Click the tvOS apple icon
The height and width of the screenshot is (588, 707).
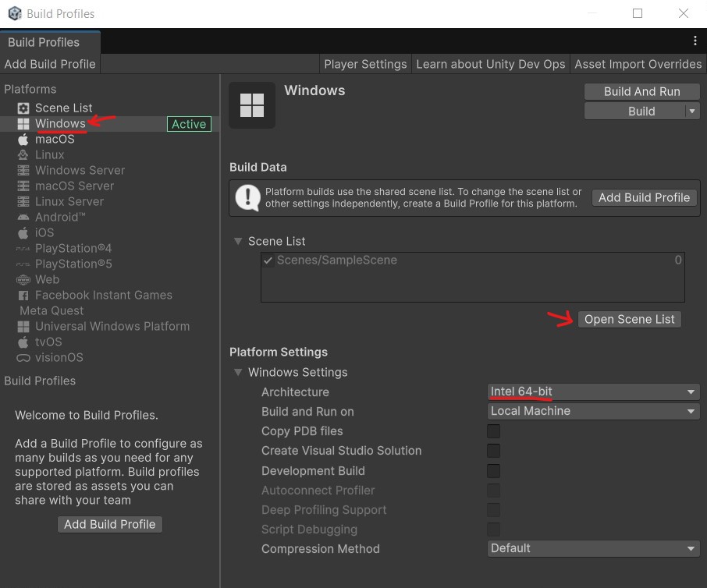(x=23, y=342)
